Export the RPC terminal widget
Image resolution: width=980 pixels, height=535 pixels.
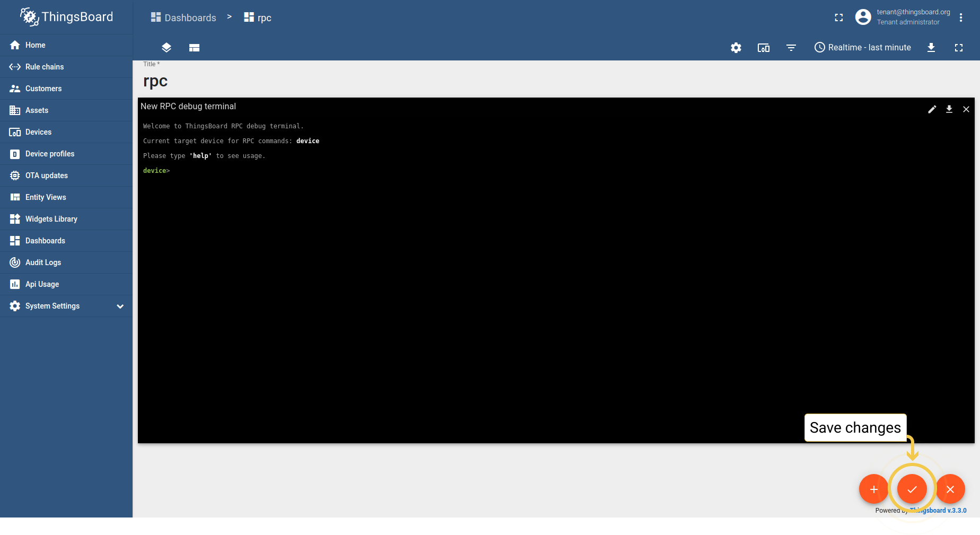click(x=949, y=109)
